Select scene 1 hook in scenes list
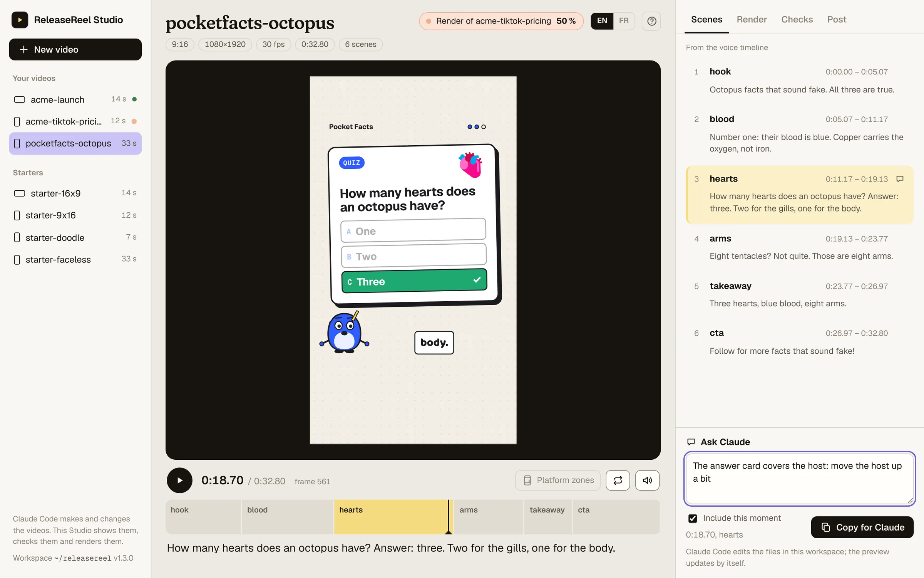Viewport: 924px width, 578px height. 800,80
